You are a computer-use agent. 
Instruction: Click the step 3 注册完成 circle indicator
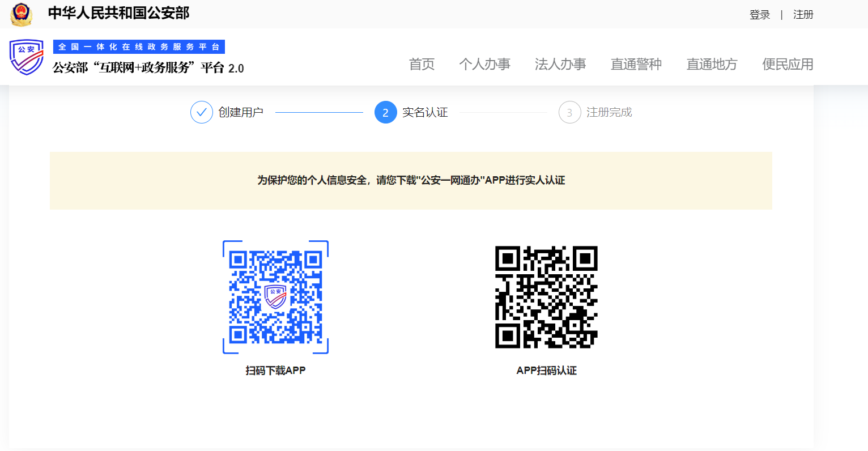point(569,112)
